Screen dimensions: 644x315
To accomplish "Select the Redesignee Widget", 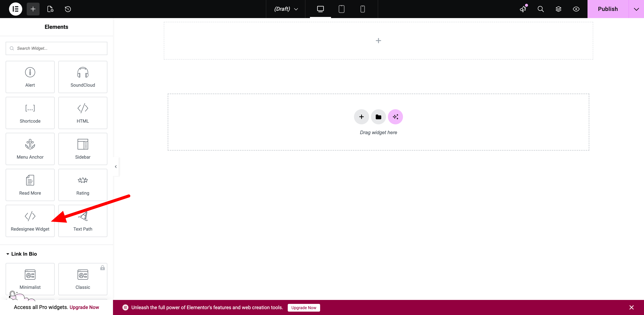I will click(30, 221).
